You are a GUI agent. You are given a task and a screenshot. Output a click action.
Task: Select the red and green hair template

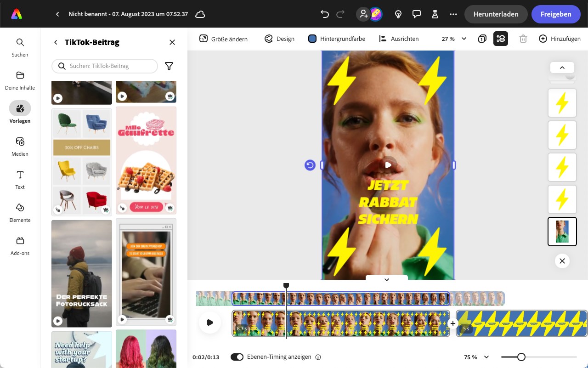(x=146, y=349)
